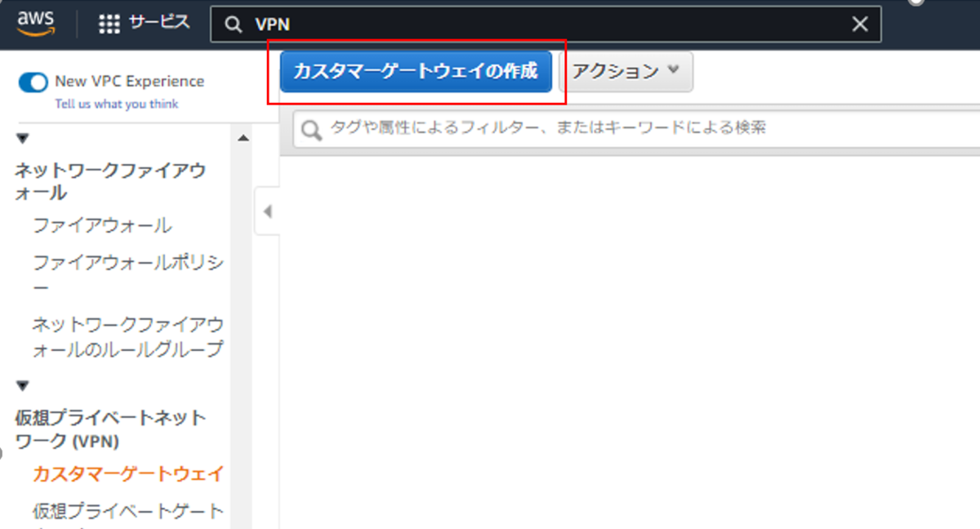
Task: Select カスタマーゲートウェイ in the VPN section
Action: pyautogui.click(x=128, y=472)
